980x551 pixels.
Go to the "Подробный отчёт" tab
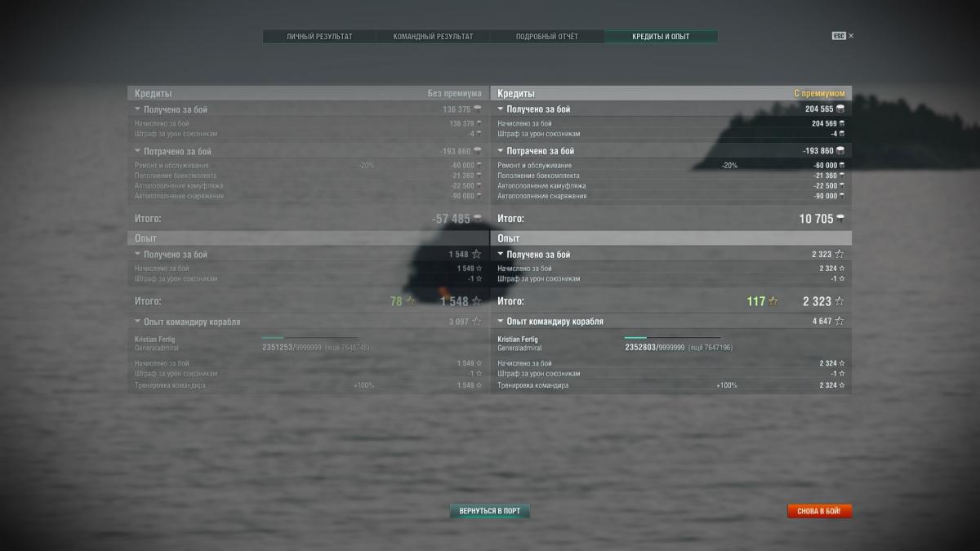click(546, 37)
